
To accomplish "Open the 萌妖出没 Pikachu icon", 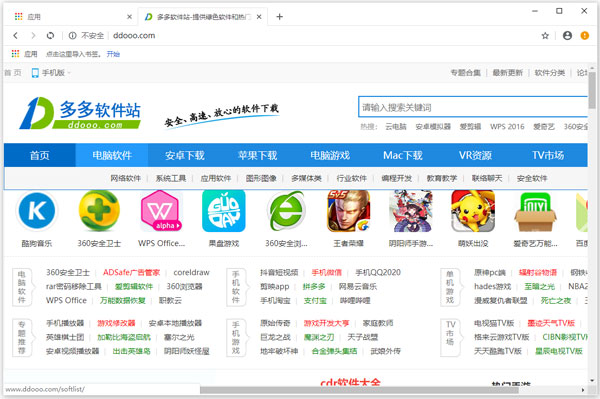I will click(473, 211).
